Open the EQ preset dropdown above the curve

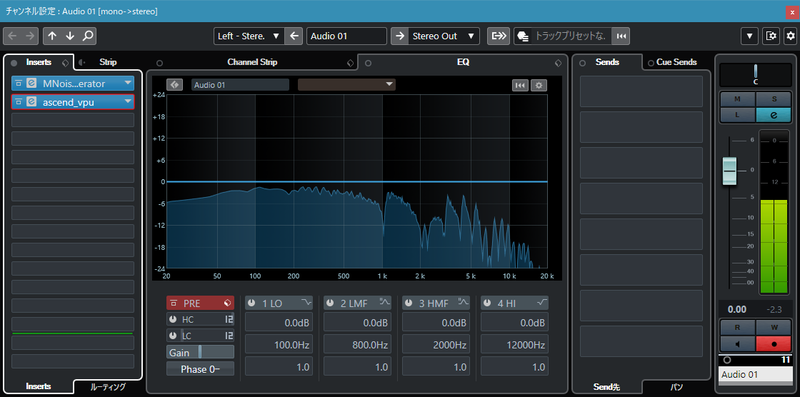click(x=346, y=85)
